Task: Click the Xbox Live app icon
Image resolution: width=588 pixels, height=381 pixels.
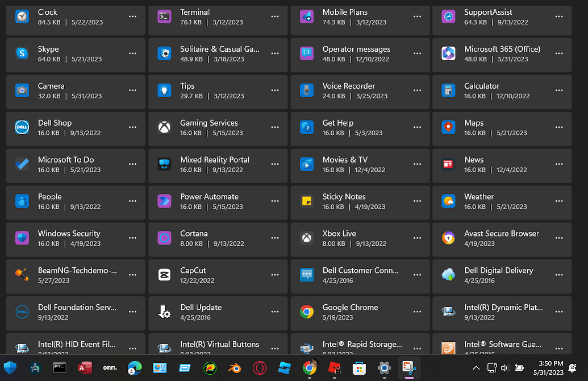Action: [307, 238]
